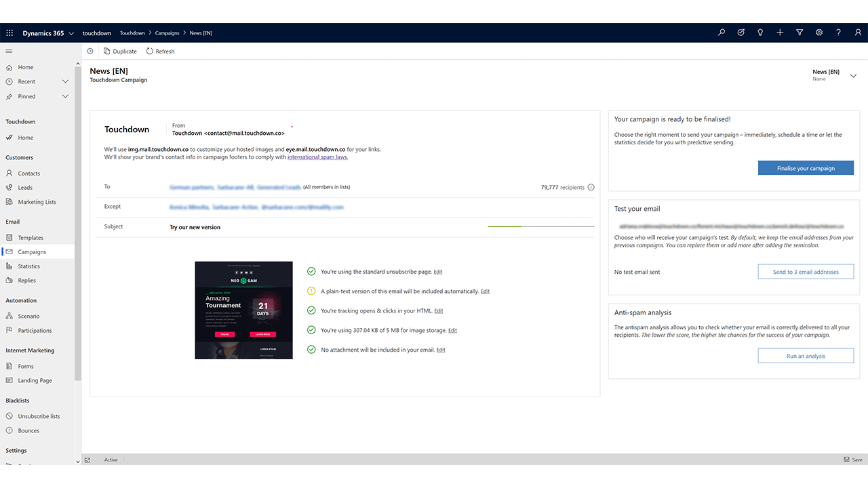Click the plus icon to create new record
Image resolution: width=868 pixels, height=488 pixels.
(x=780, y=33)
